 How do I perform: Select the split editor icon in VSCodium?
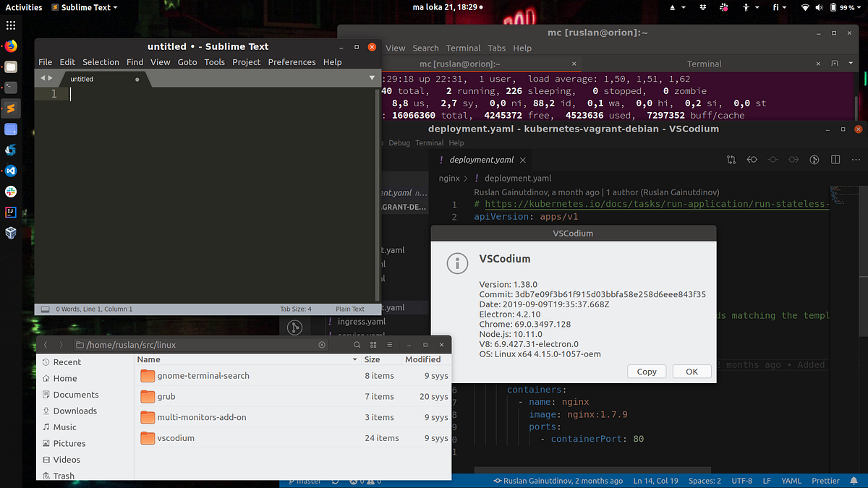(835, 160)
